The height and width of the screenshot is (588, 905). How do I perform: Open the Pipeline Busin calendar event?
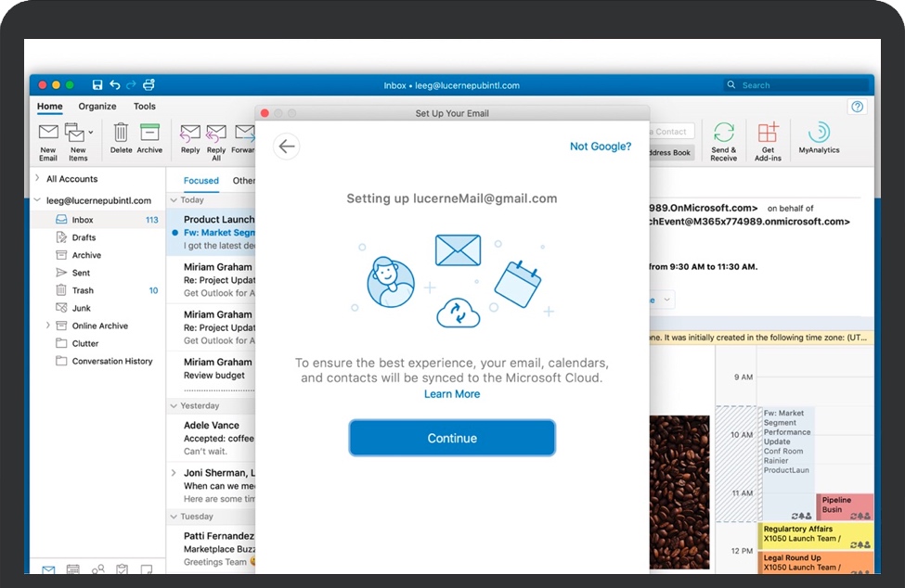[x=845, y=506]
